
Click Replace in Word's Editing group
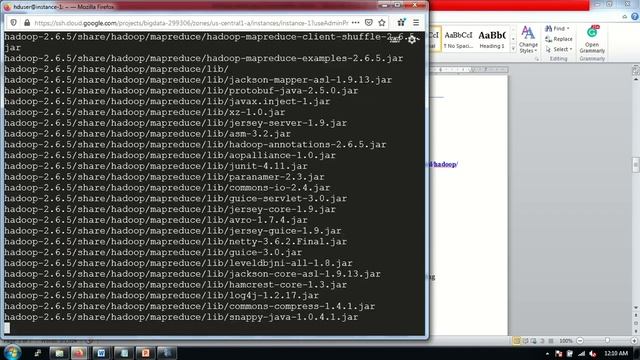coord(559,39)
